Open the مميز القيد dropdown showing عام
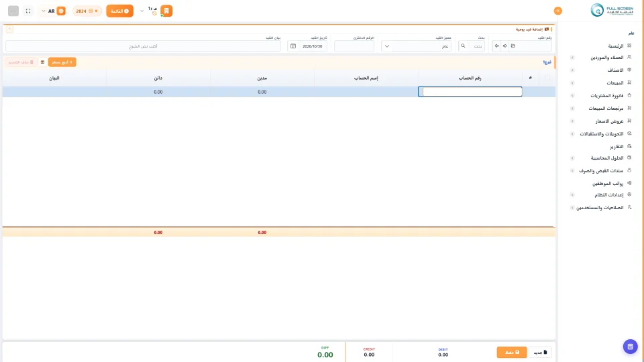 [x=416, y=46]
